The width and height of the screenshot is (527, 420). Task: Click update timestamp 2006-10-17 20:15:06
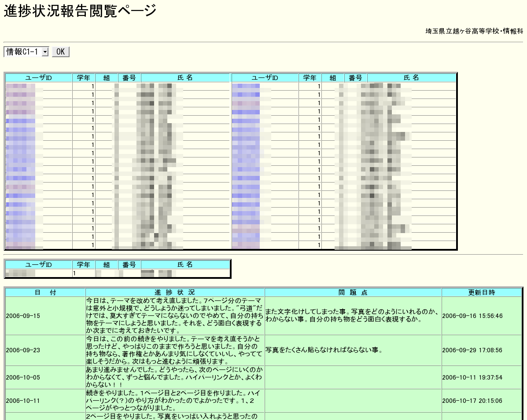tap(472, 401)
